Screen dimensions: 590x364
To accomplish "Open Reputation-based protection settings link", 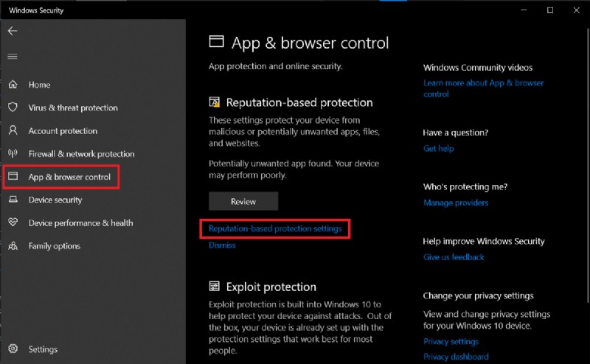I will click(275, 228).
